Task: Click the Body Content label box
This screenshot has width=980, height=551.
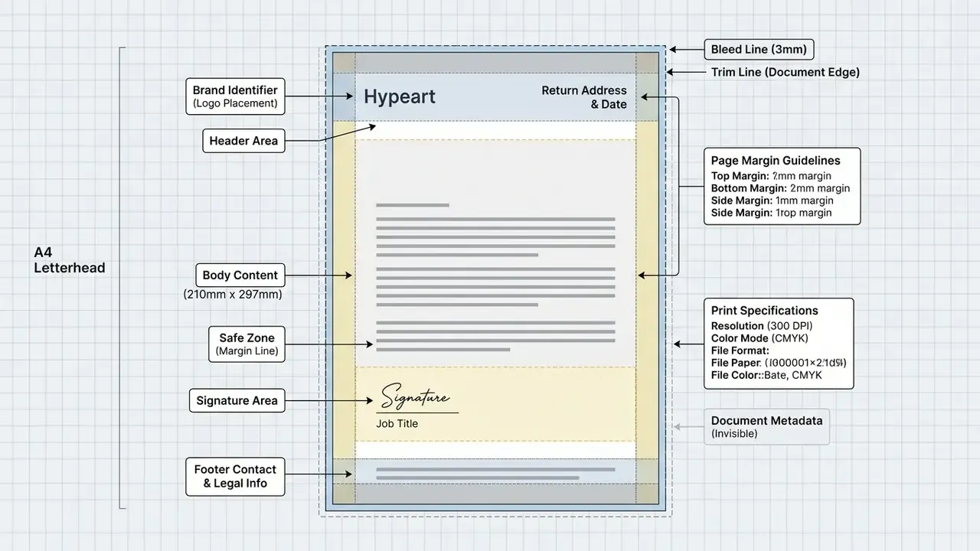Action: pyautogui.click(x=240, y=275)
